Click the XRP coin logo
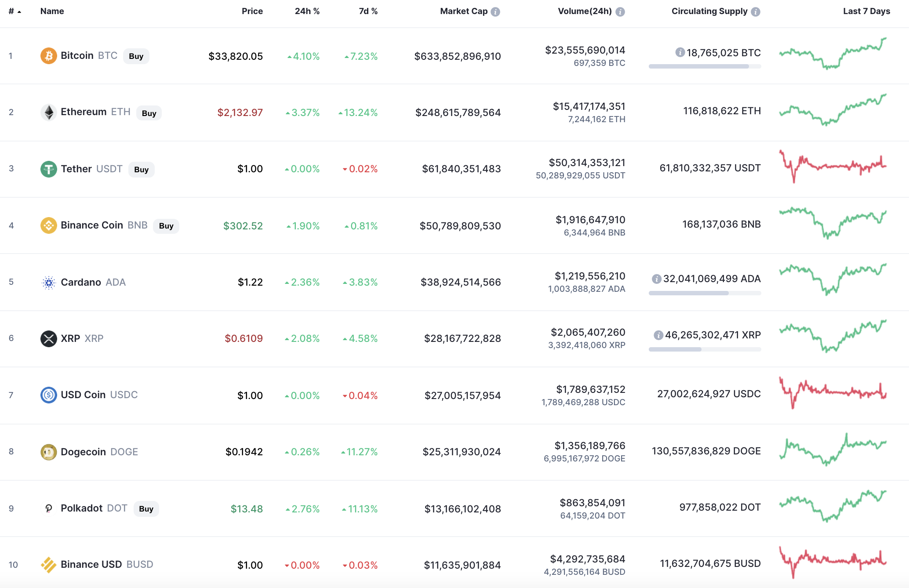Screen dimensions: 909x588 coord(49,338)
